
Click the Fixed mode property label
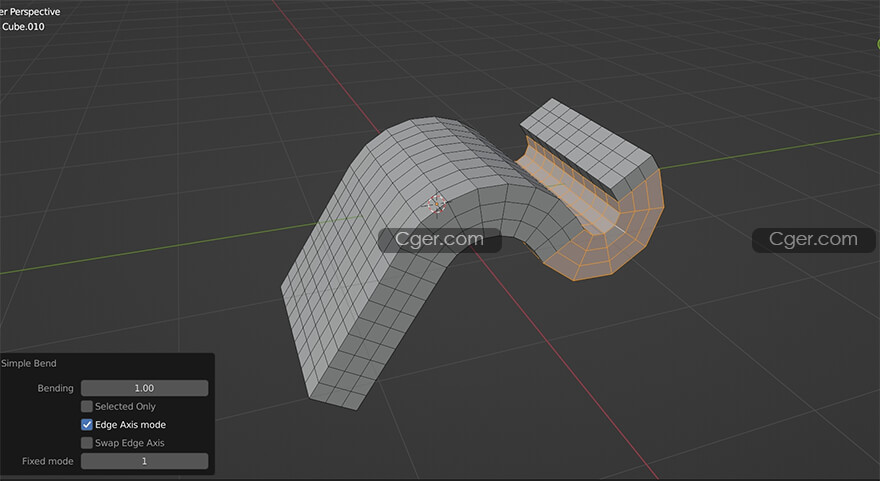[48, 461]
